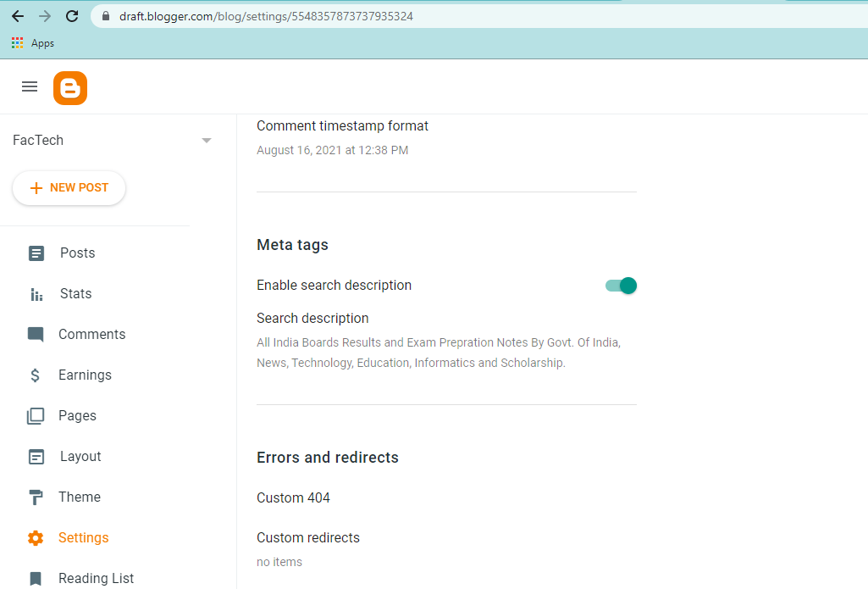
Task: Click the padlock site info icon
Action: pos(106,16)
